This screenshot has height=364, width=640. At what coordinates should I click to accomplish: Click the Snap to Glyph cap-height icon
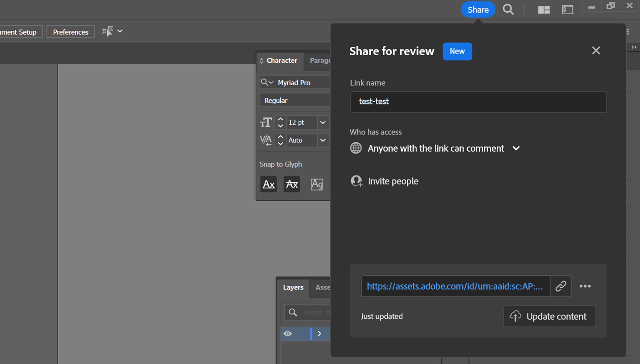coord(292,184)
